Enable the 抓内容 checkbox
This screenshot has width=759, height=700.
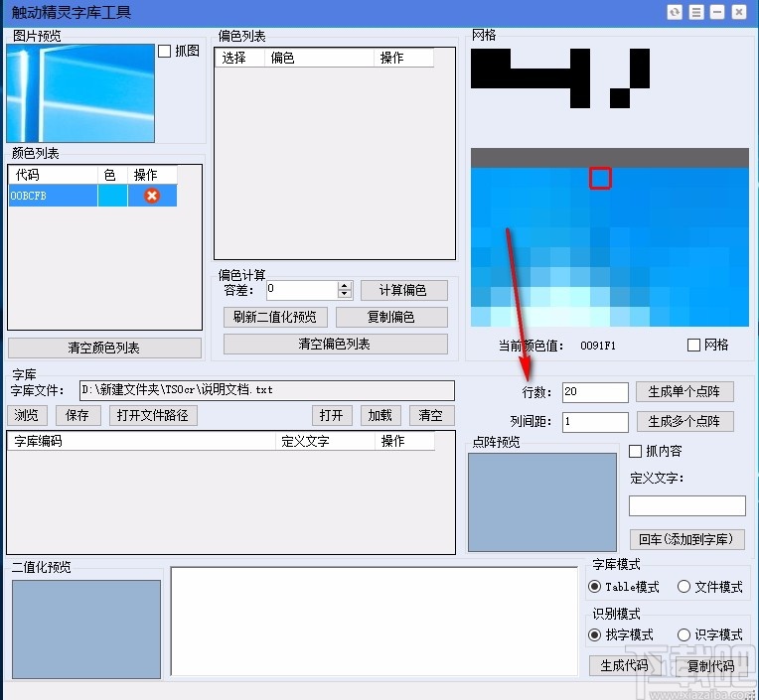pos(635,451)
